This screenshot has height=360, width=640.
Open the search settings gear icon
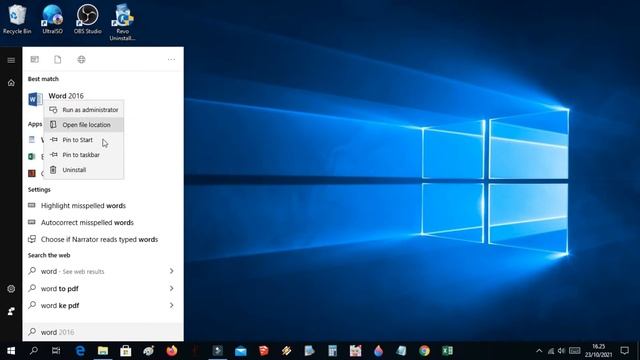[11, 289]
